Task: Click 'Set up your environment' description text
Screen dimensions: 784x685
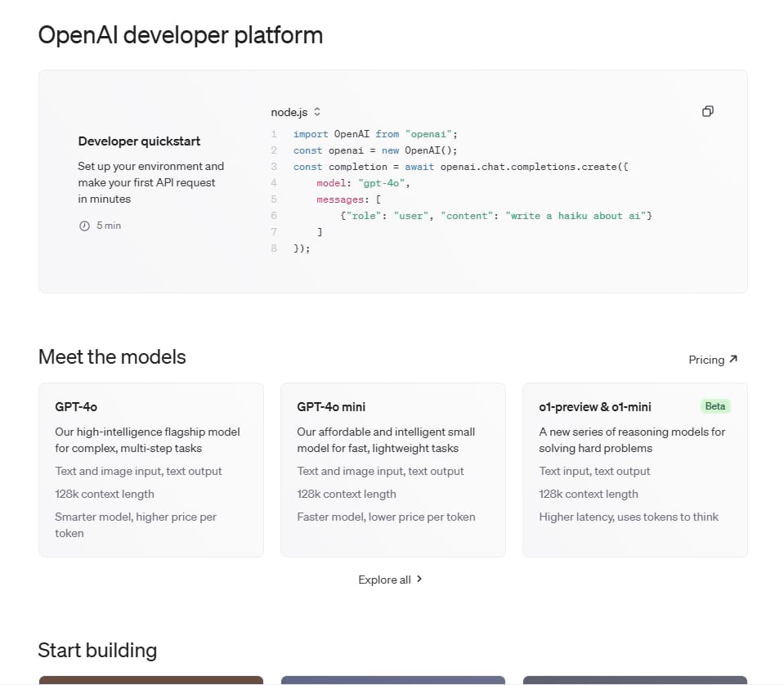Action: (x=151, y=182)
